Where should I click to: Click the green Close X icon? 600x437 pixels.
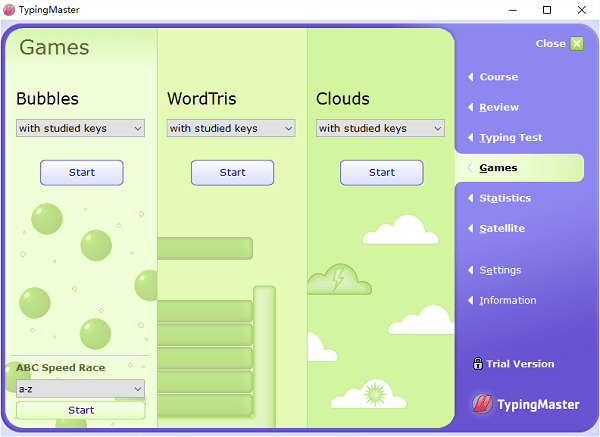(x=576, y=43)
